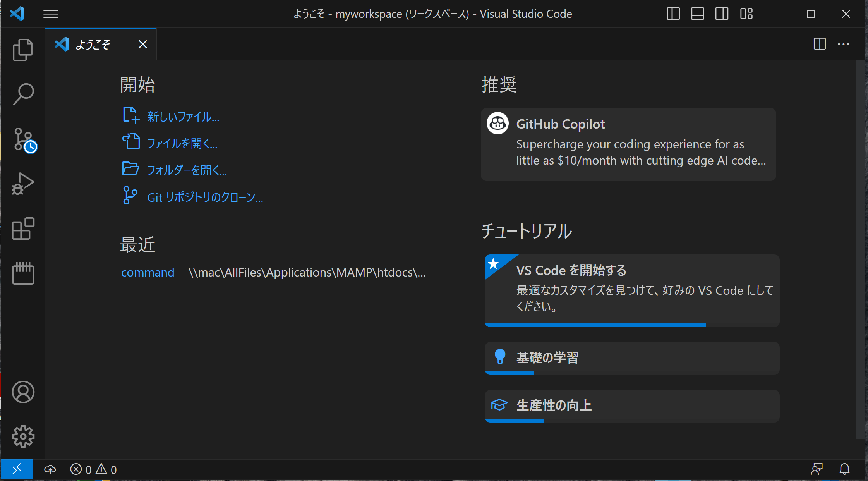Open the notifications bell icon
868x481 pixels.
point(844,470)
